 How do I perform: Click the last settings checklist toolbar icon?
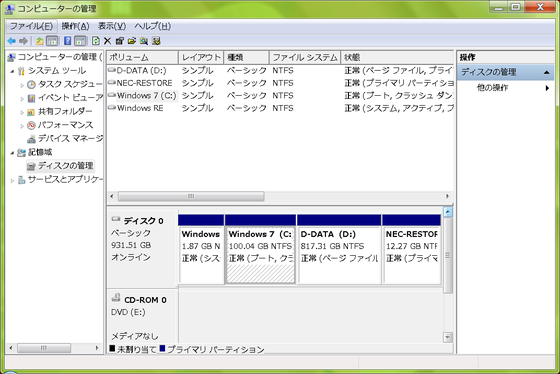[156, 41]
